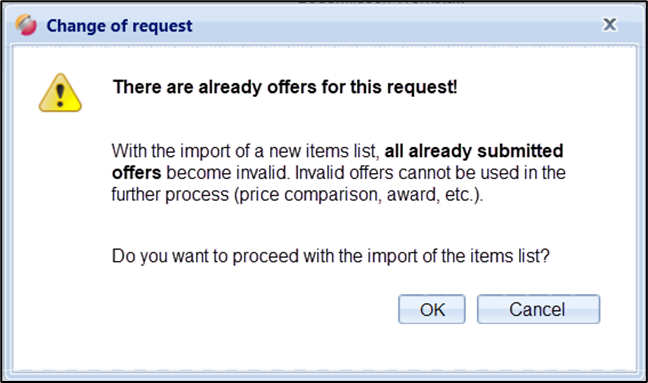Click the red application logo in title bar
The width and height of the screenshot is (648, 383).
pyautogui.click(x=26, y=25)
